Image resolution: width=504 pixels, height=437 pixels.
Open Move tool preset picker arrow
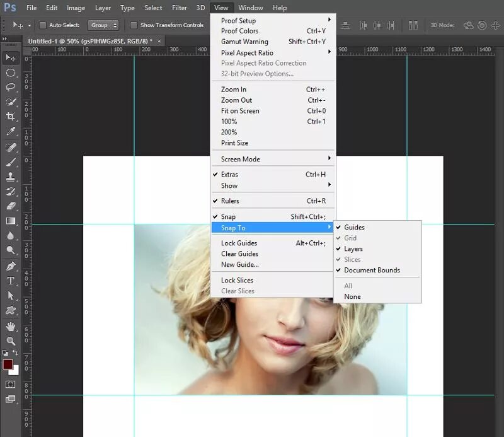29,25
